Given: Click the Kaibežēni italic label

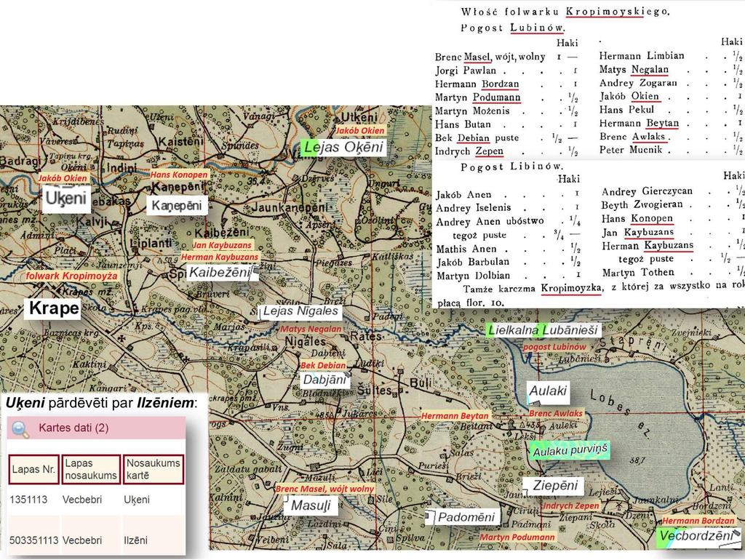Looking at the screenshot, I should [221, 272].
